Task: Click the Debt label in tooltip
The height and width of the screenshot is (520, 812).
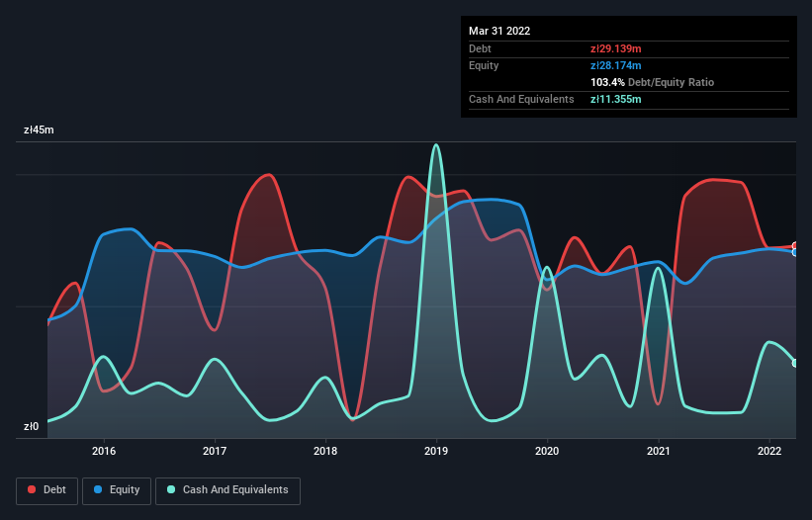Action: click(480, 48)
